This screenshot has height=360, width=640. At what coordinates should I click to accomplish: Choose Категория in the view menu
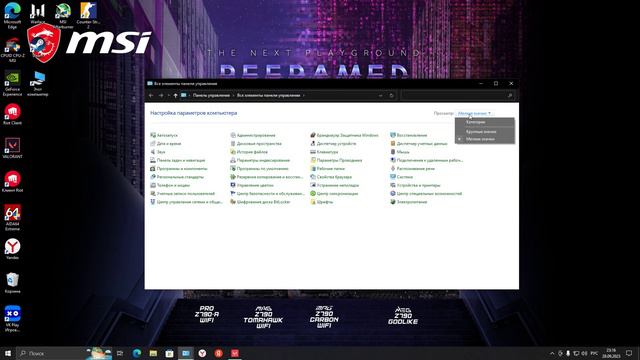point(485,122)
